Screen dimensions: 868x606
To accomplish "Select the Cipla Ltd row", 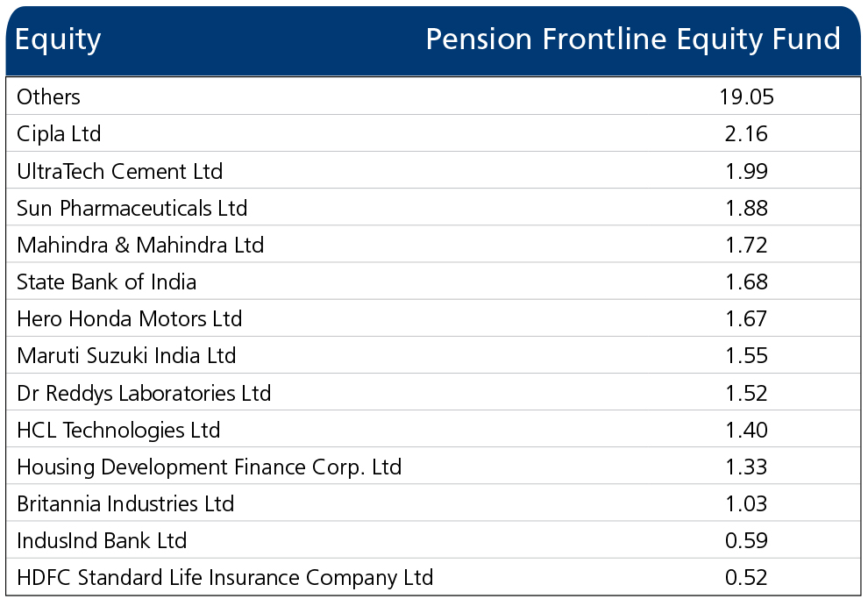I will [433, 133].
